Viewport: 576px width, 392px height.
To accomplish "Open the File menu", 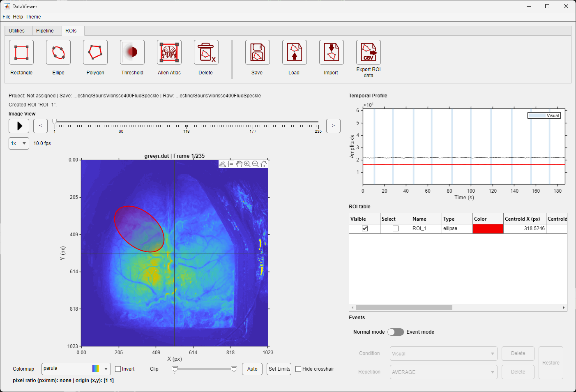I will [7, 17].
